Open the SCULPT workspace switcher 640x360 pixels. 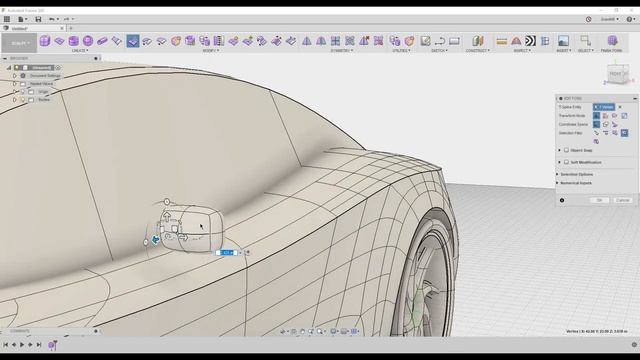click(x=19, y=43)
